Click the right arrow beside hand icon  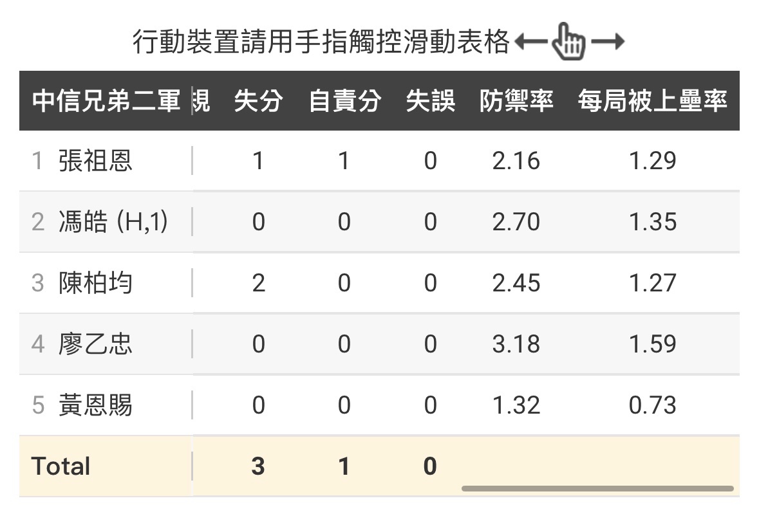607,43
